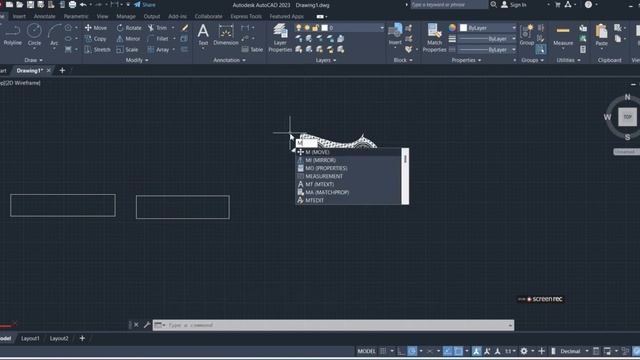This screenshot has width=640, height=360.
Task: Open the Insert ribbon tab
Action: (19, 16)
